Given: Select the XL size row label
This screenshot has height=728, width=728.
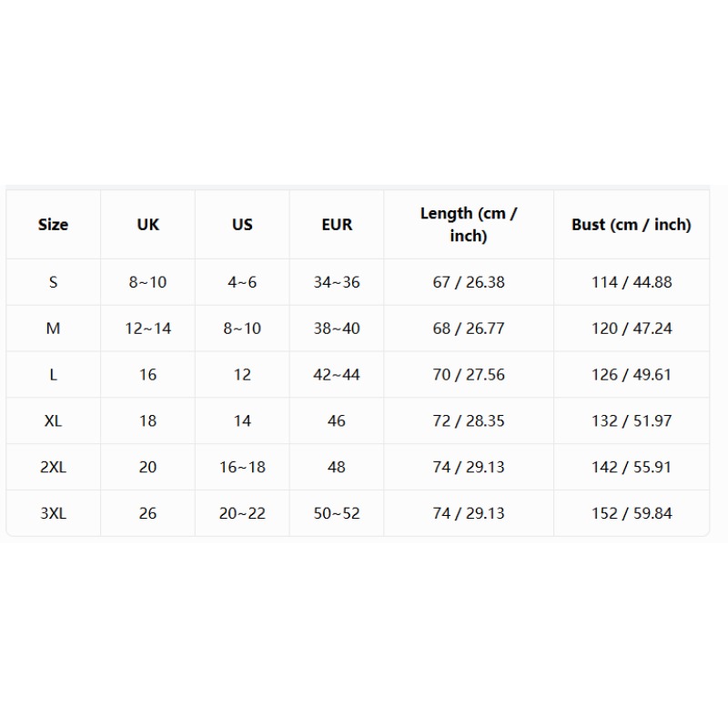Looking at the screenshot, I should tap(53, 420).
